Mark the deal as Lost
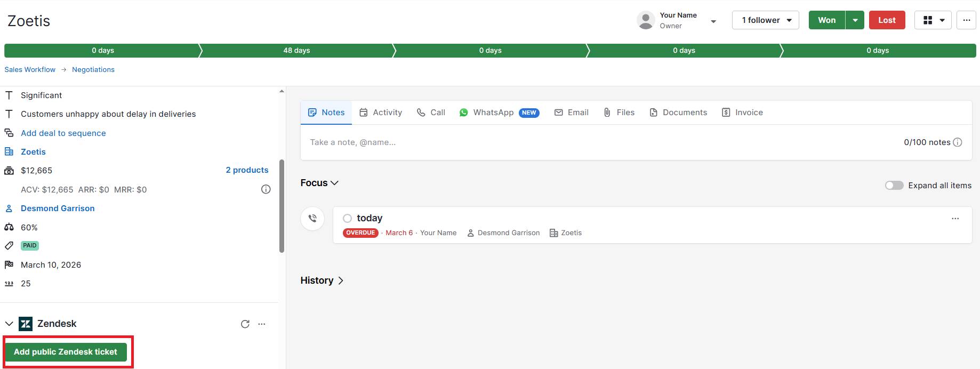Image resolution: width=980 pixels, height=369 pixels. (x=887, y=20)
